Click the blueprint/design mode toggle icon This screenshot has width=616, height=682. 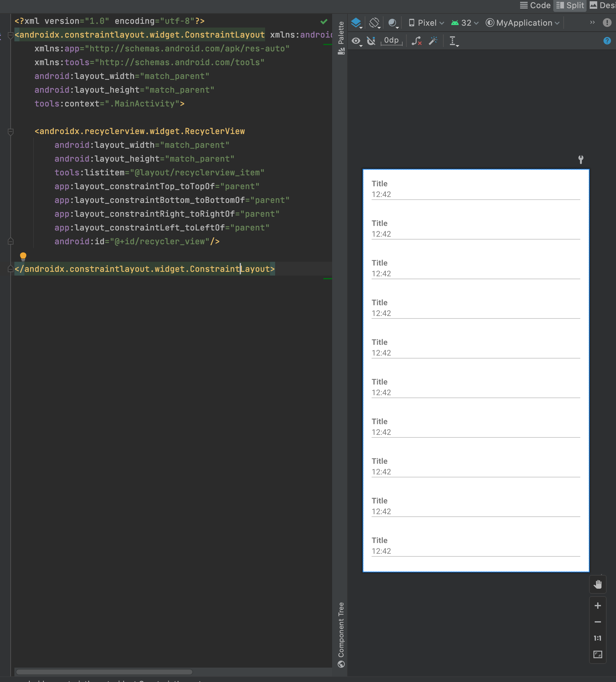(x=356, y=23)
